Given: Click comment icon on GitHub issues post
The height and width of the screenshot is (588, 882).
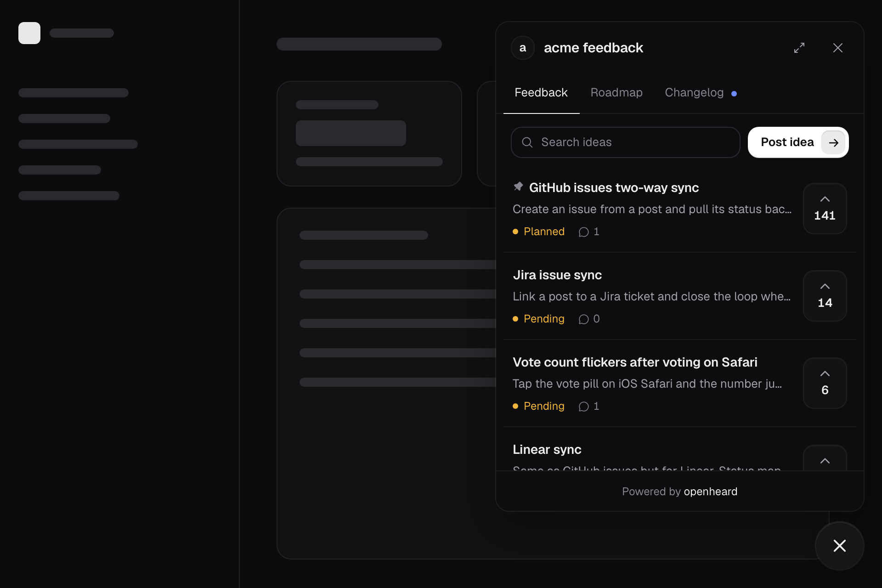Looking at the screenshot, I should 584,232.
